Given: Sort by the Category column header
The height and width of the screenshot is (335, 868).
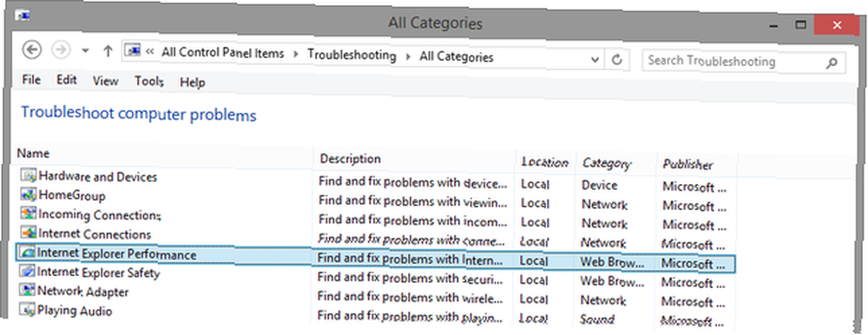Looking at the screenshot, I should point(606,163).
